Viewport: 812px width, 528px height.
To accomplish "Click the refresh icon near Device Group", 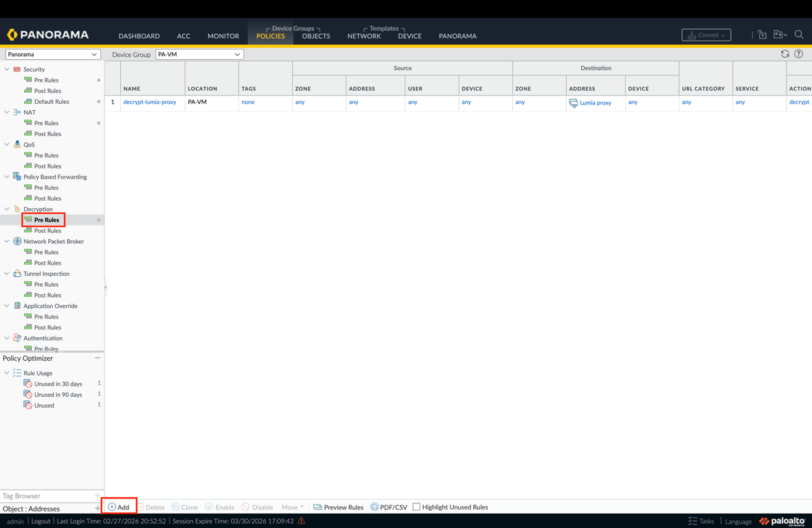I will (x=785, y=54).
